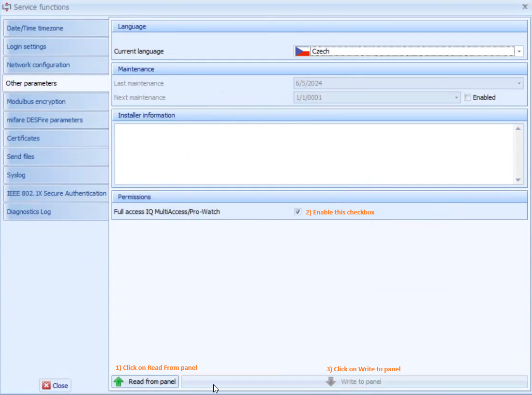Click the Service functions title bar icon
Viewport: 532px width, 395px height.
[x=6, y=7]
